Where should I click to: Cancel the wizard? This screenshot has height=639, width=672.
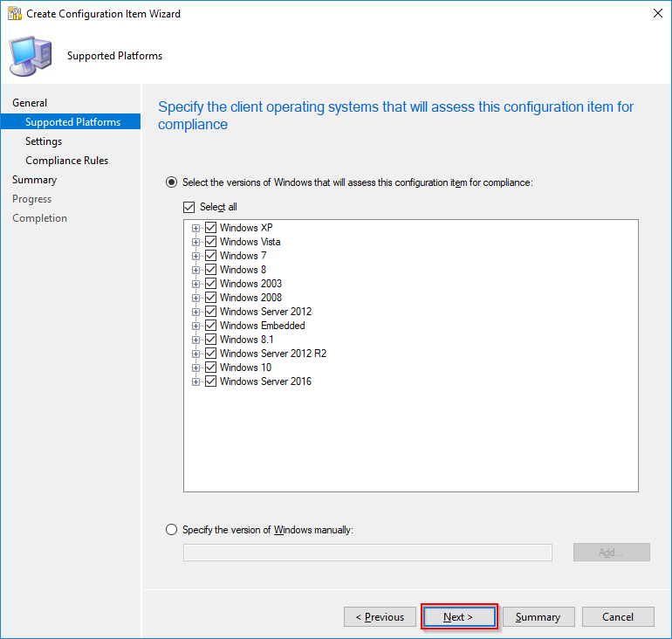(618, 616)
